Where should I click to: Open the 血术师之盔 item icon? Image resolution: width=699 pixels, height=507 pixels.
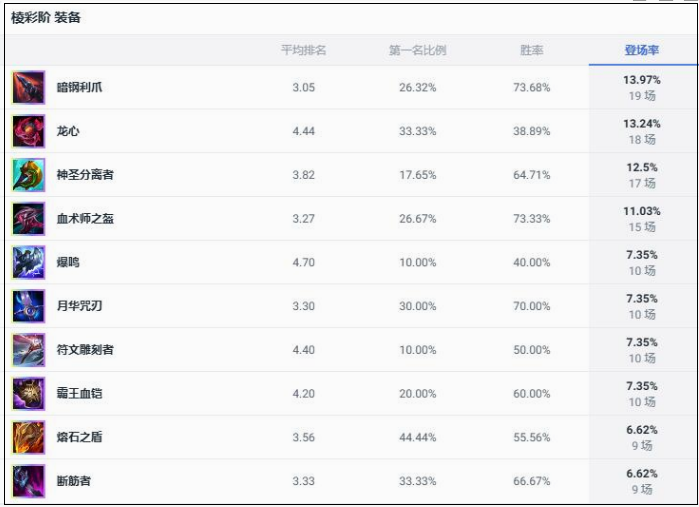pos(29,218)
